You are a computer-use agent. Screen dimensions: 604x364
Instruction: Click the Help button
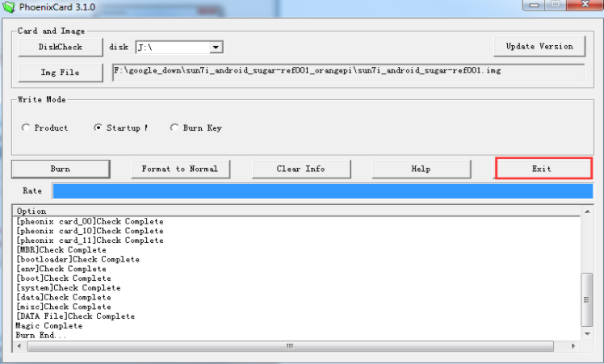pos(421,169)
